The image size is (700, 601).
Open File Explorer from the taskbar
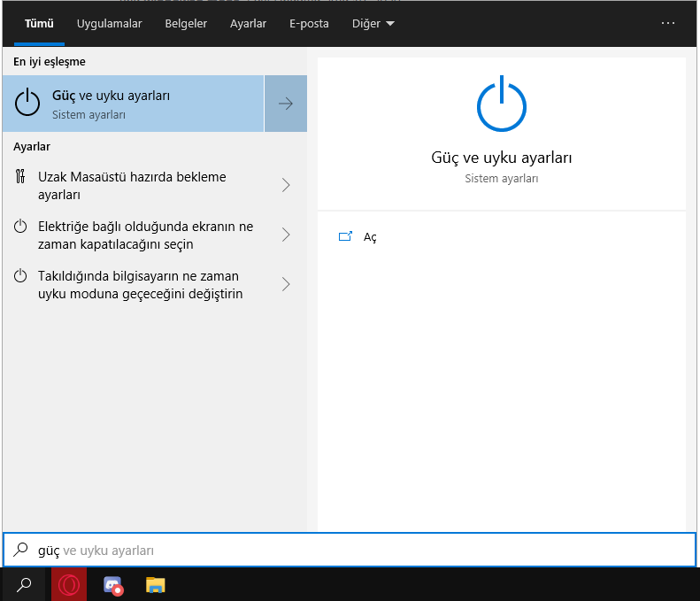(x=156, y=584)
